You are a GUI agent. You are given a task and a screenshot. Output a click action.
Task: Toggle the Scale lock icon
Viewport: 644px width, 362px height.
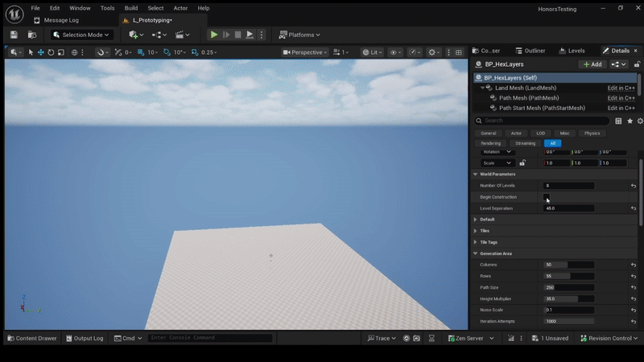pos(522,162)
